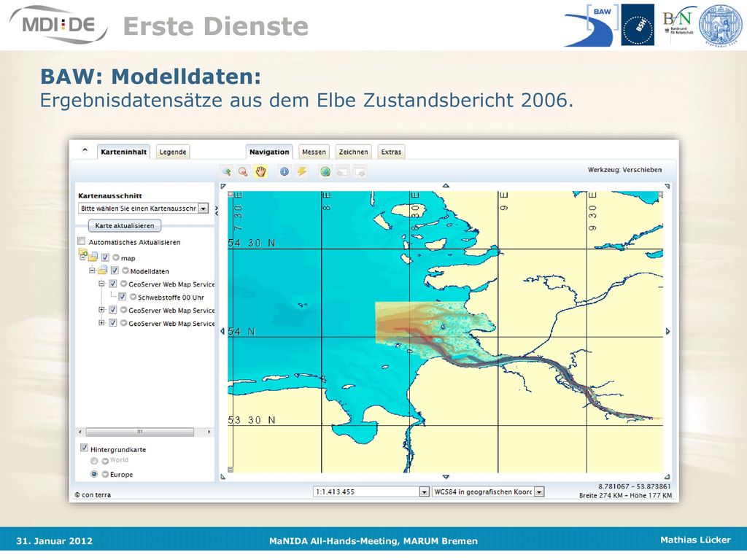Viewport: 747px width, 560px height.
Task: Open the Legende tab
Action: tap(173, 152)
